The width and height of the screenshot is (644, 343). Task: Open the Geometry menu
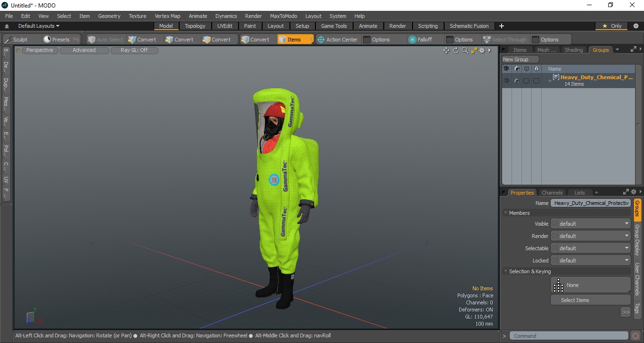tap(109, 16)
